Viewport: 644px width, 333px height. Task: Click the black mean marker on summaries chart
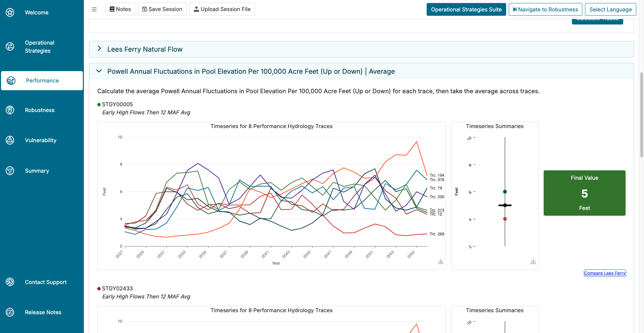coord(505,205)
